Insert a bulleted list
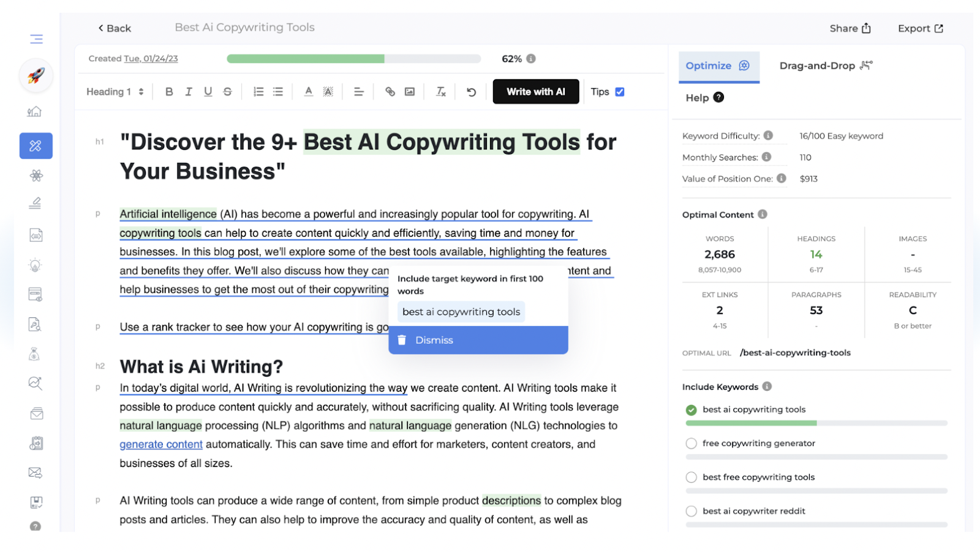This screenshot has height=552, width=980. 278,92
